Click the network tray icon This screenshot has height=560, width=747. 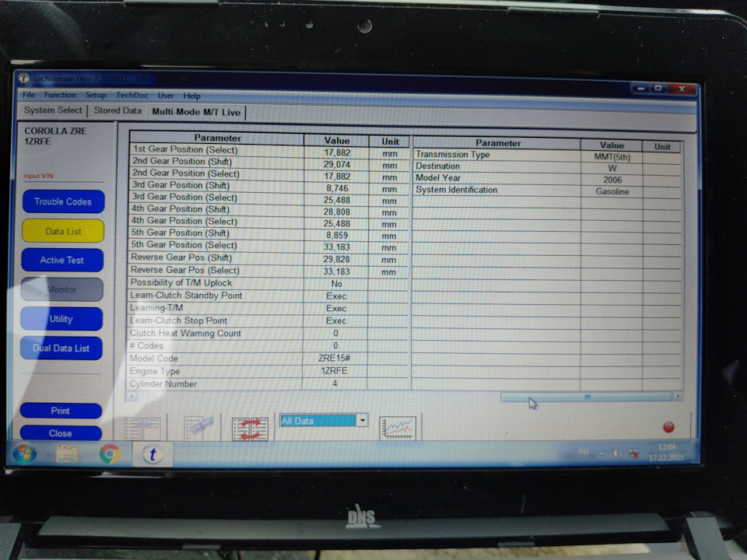click(x=633, y=453)
